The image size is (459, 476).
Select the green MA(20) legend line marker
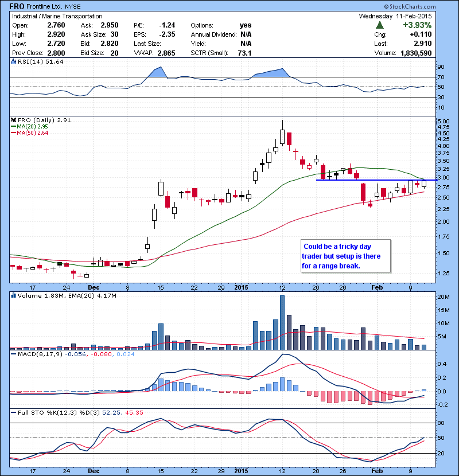coord(13,127)
